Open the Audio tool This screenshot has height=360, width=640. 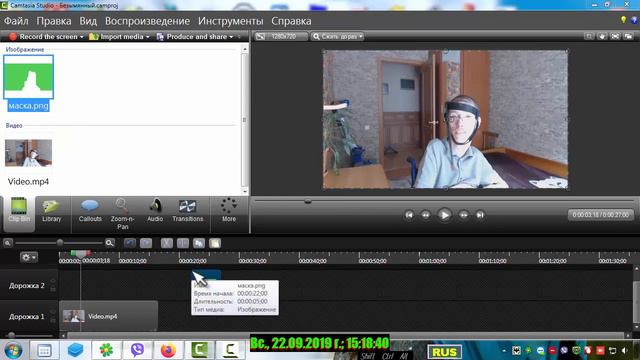[x=155, y=211]
